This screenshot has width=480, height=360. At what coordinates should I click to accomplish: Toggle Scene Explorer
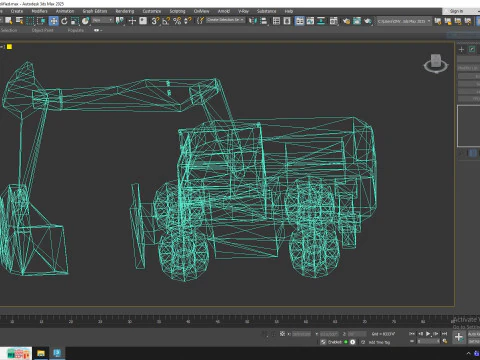(276, 21)
